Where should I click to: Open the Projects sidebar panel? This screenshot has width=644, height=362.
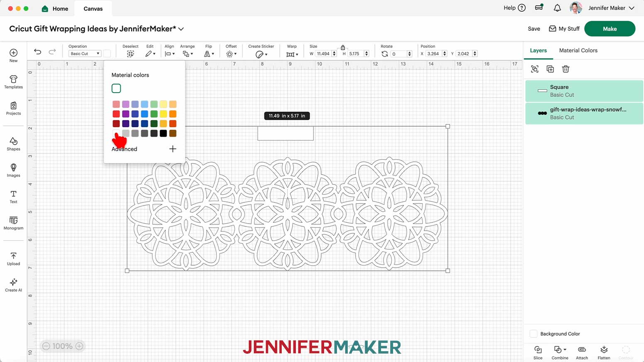(x=13, y=108)
